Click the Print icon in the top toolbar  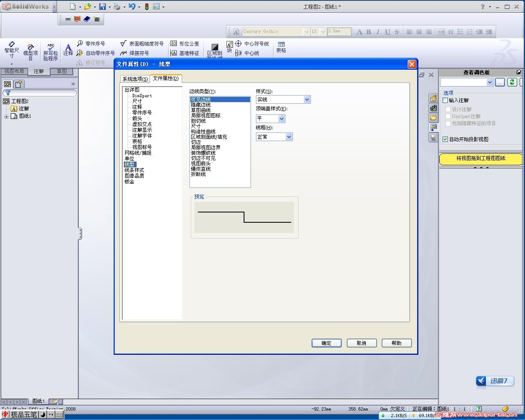[117, 7]
